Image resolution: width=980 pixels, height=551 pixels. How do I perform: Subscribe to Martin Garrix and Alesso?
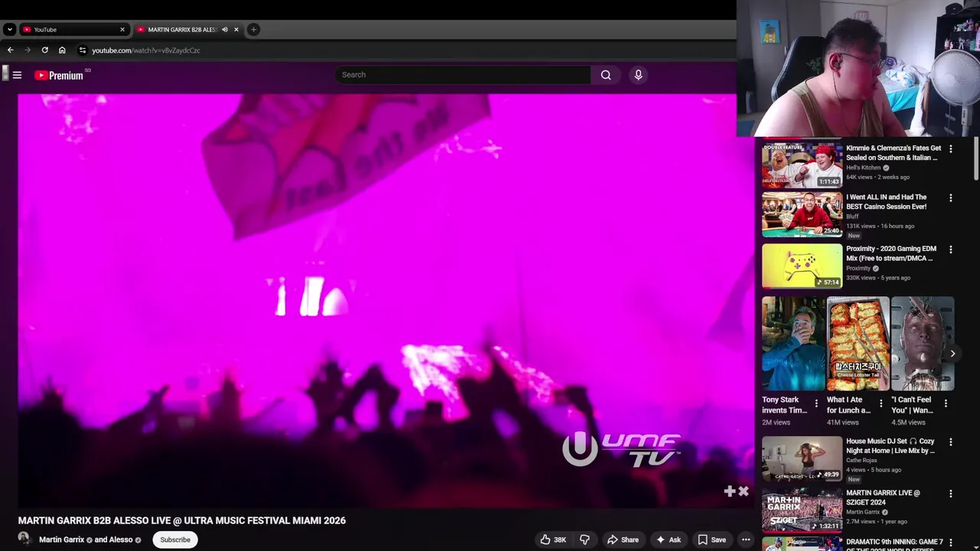[175, 540]
